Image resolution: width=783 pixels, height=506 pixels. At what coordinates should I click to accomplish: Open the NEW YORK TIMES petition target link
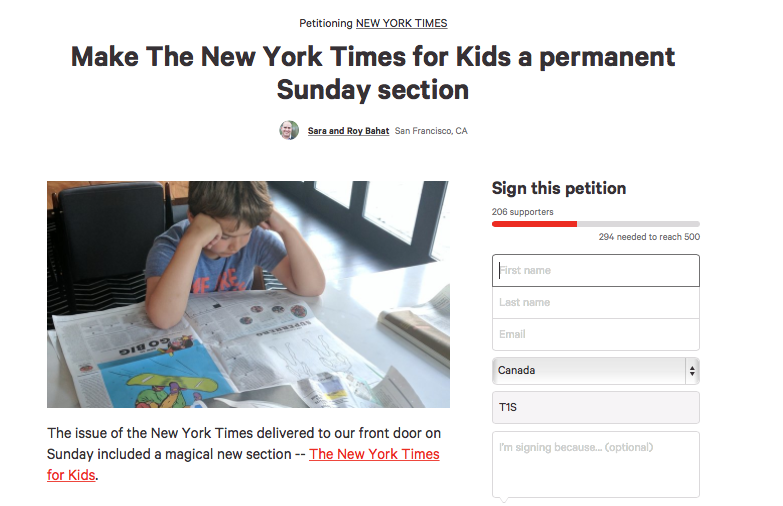click(401, 23)
